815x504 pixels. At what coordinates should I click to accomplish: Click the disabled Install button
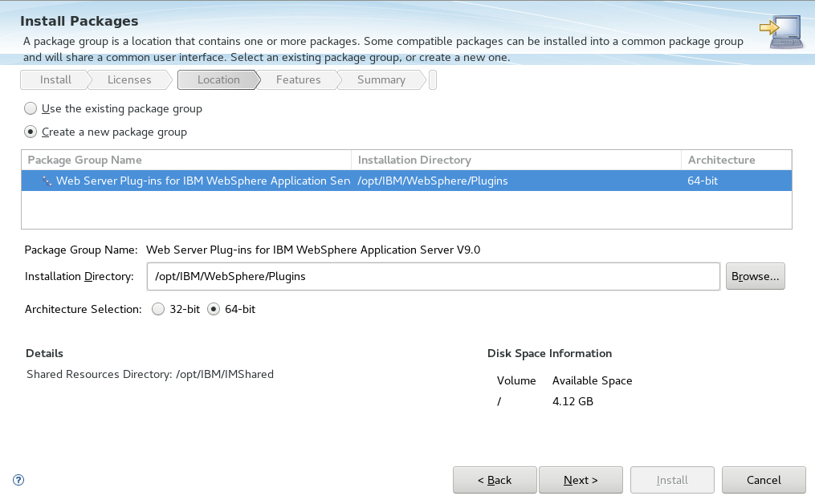pyautogui.click(x=672, y=480)
